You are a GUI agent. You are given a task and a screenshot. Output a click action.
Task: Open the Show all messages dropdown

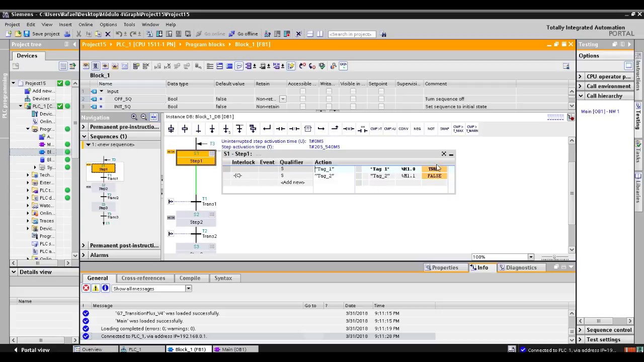click(x=188, y=289)
